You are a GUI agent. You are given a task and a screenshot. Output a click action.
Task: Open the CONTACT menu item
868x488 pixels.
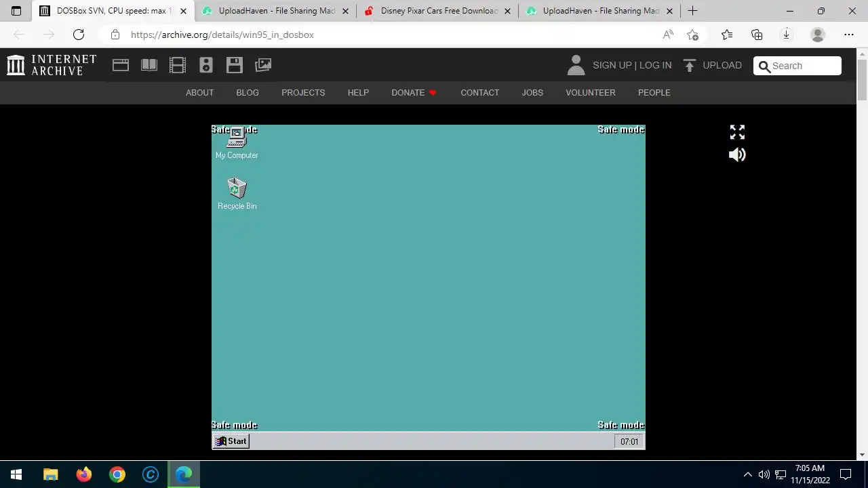pos(479,92)
